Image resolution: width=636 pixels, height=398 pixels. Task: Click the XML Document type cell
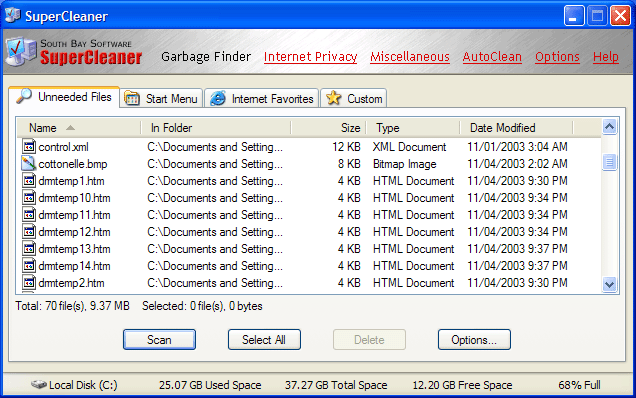(x=409, y=147)
